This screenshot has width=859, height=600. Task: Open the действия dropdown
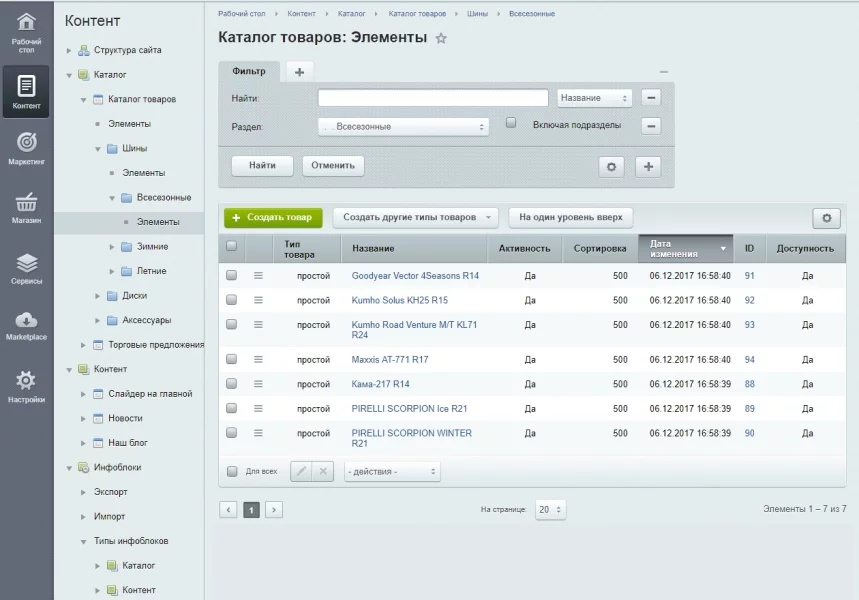(x=392, y=471)
